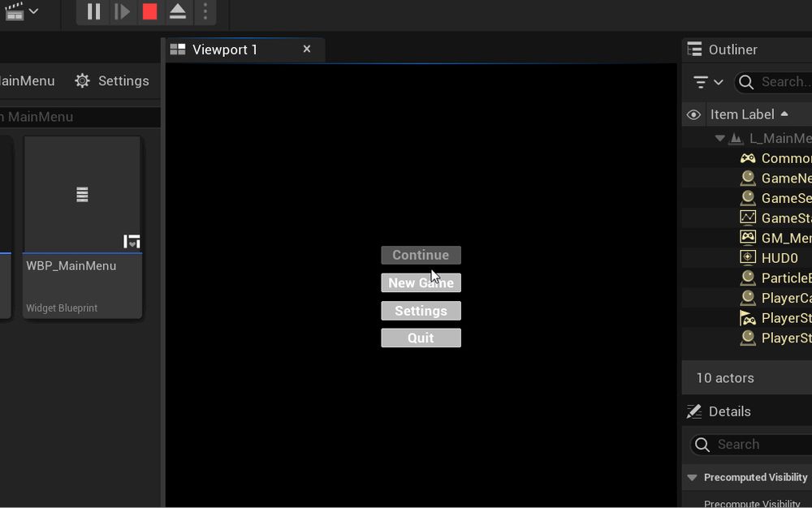
Task: Select the GM_Menu actor in Outliner
Action: pos(781,237)
